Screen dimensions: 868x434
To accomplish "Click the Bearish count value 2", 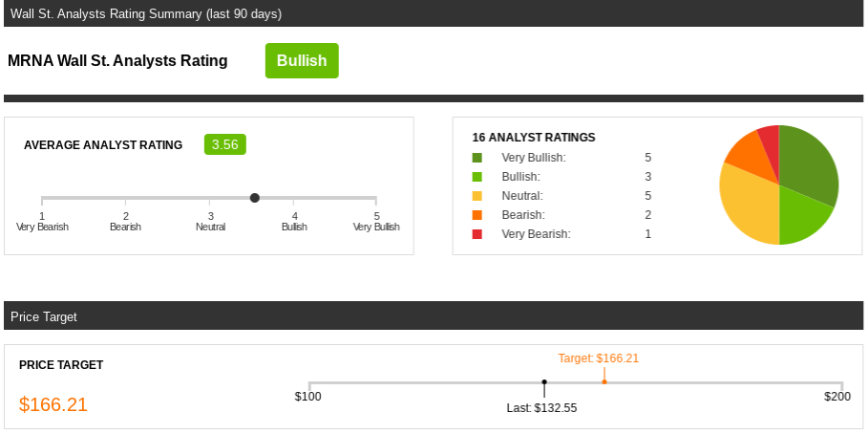I will tap(648, 215).
